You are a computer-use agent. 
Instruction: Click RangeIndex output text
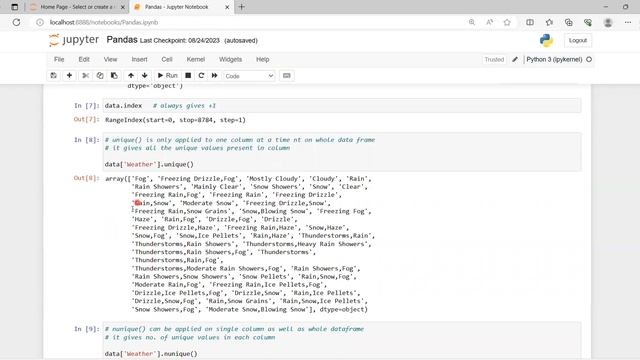pos(176,120)
